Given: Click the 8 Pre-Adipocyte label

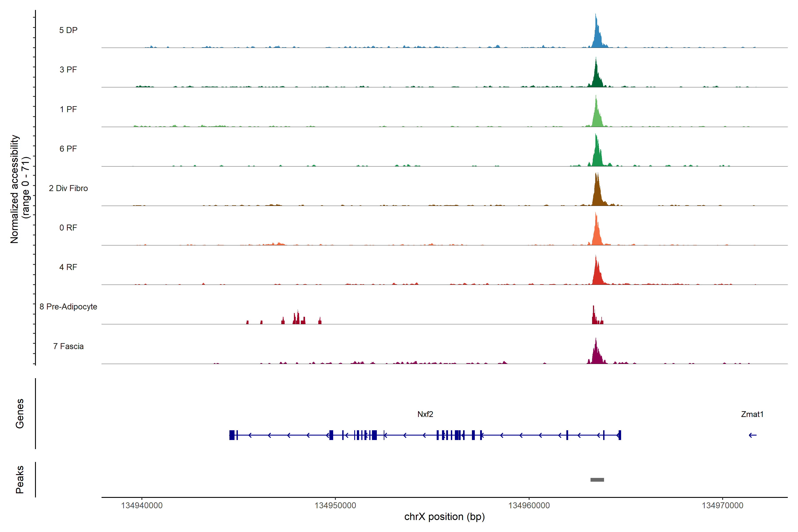Looking at the screenshot, I should (68, 307).
